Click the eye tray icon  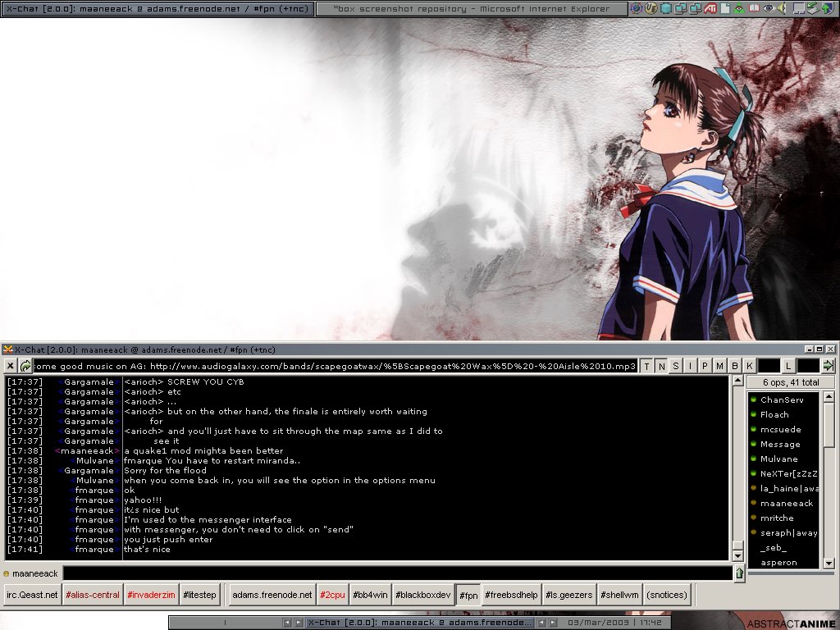pos(769,8)
